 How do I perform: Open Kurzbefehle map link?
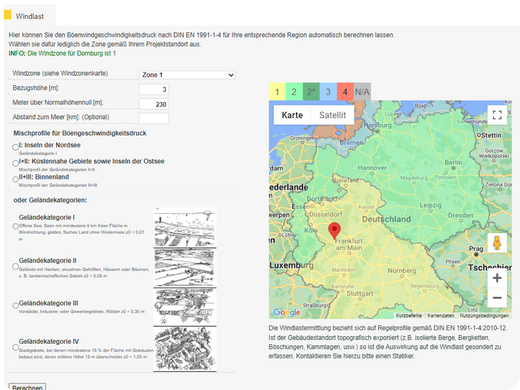[x=409, y=315]
